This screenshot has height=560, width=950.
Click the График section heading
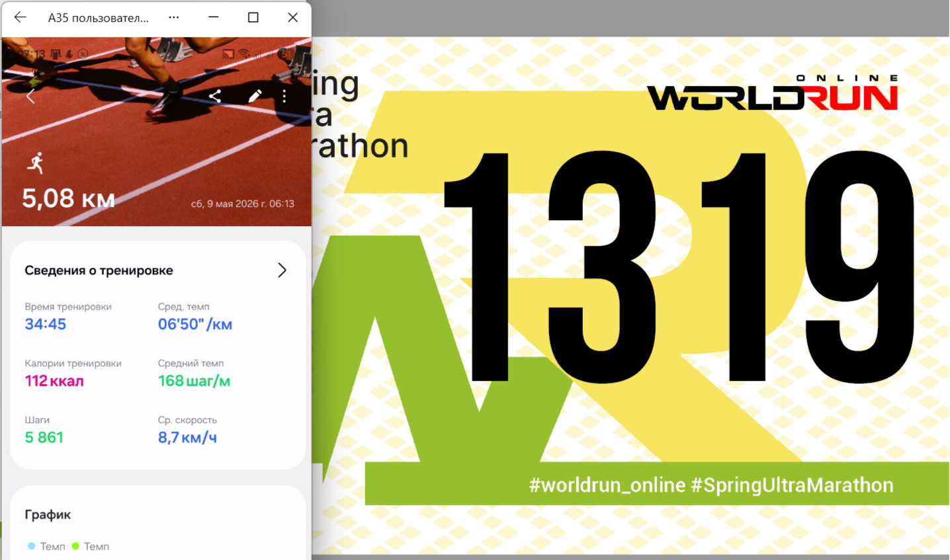[x=48, y=514]
